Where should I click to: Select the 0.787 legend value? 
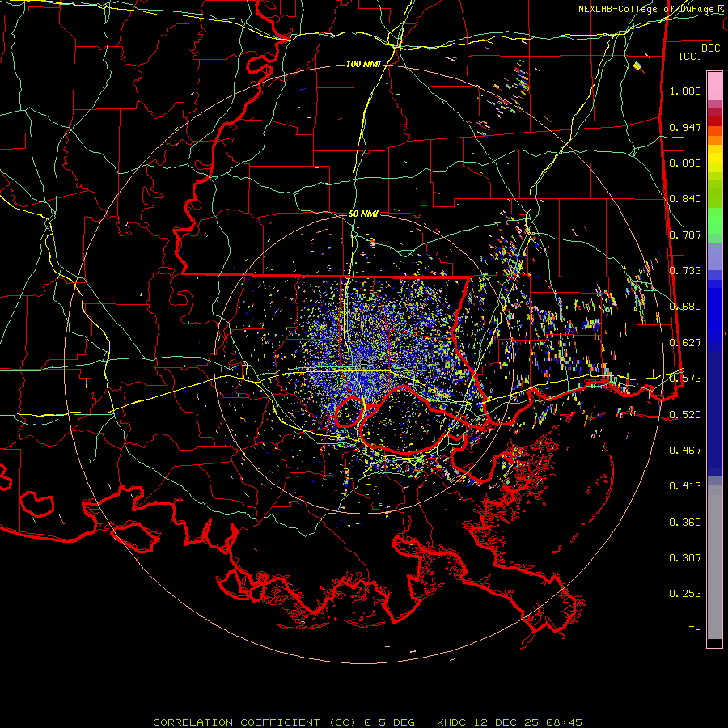(685, 235)
